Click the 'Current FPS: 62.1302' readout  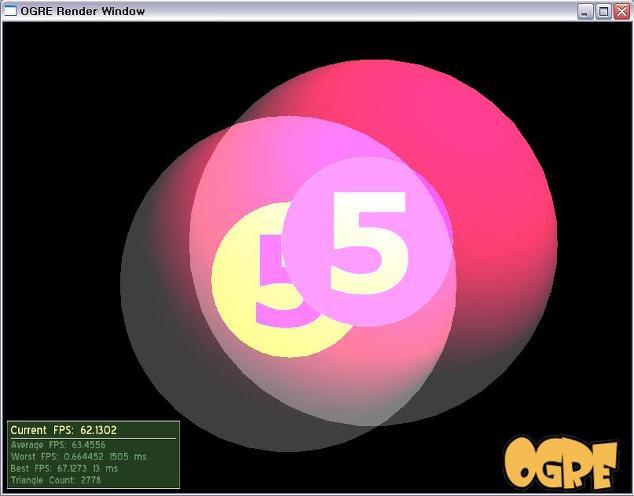pos(63,430)
